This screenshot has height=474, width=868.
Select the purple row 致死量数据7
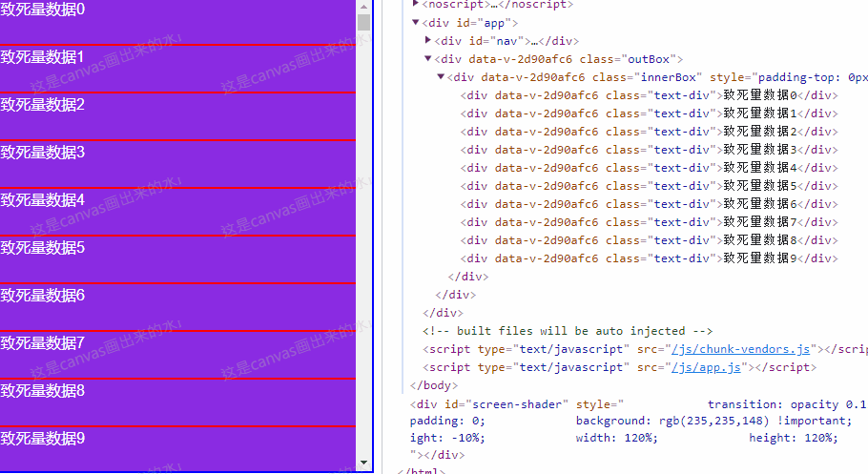pyautogui.click(x=177, y=355)
